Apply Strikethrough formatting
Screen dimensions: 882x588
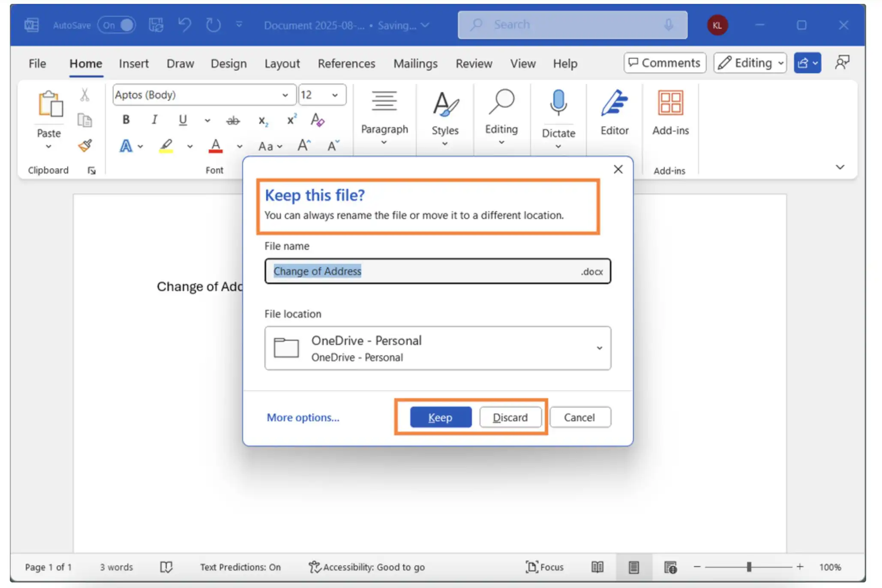pos(233,120)
